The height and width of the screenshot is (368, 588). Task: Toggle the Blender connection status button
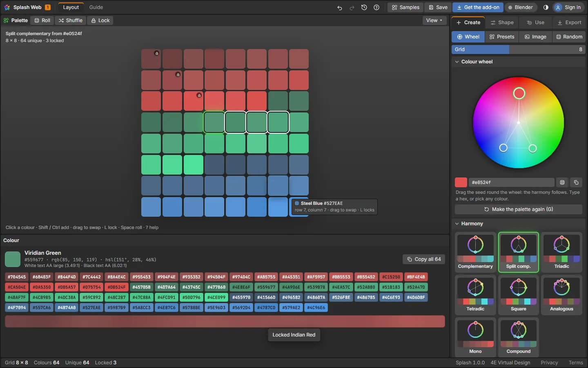(x=521, y=7)
